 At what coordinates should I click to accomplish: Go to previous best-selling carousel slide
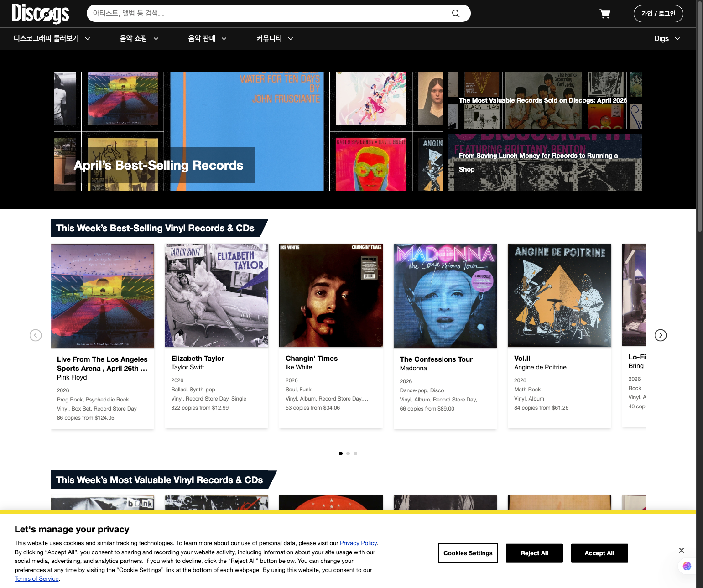[36, 335]
